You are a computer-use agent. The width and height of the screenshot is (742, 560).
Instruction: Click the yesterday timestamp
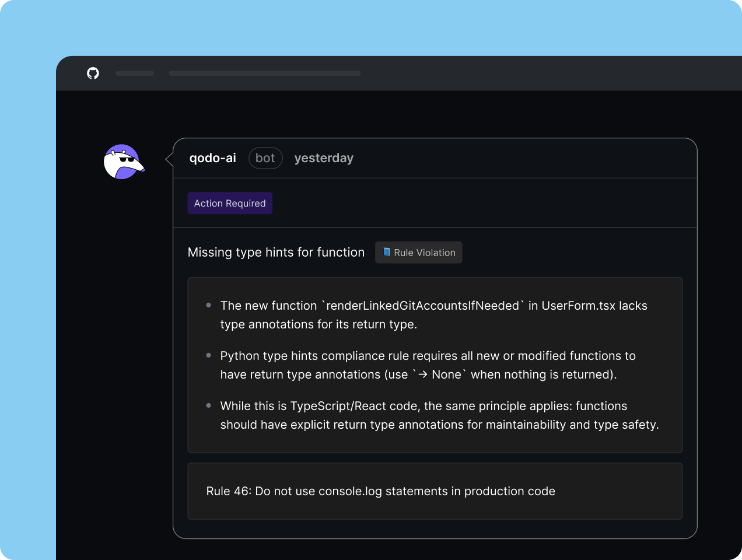[x=324, y=158]
